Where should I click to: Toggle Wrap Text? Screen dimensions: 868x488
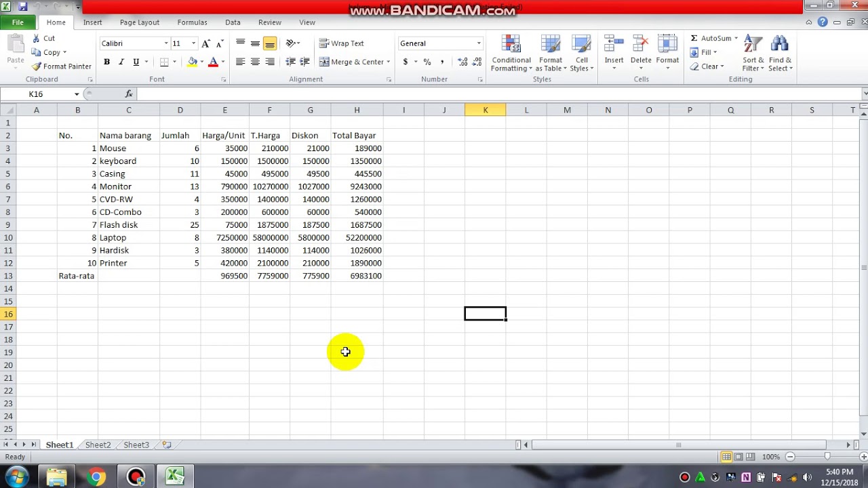[342, 43]
